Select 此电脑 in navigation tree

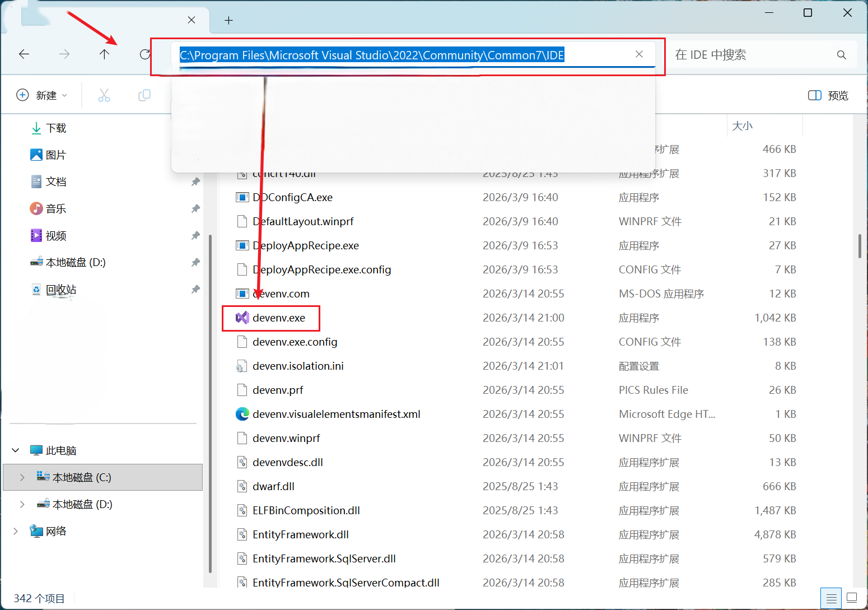click(53, 450)
